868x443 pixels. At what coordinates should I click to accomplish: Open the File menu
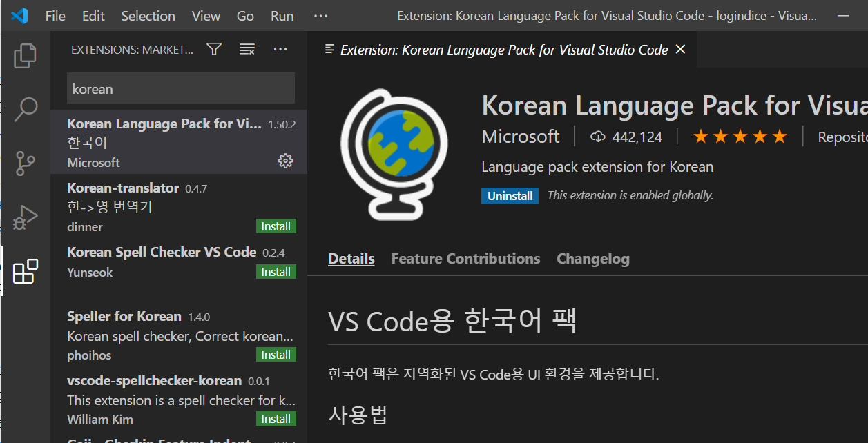(55, 16)
